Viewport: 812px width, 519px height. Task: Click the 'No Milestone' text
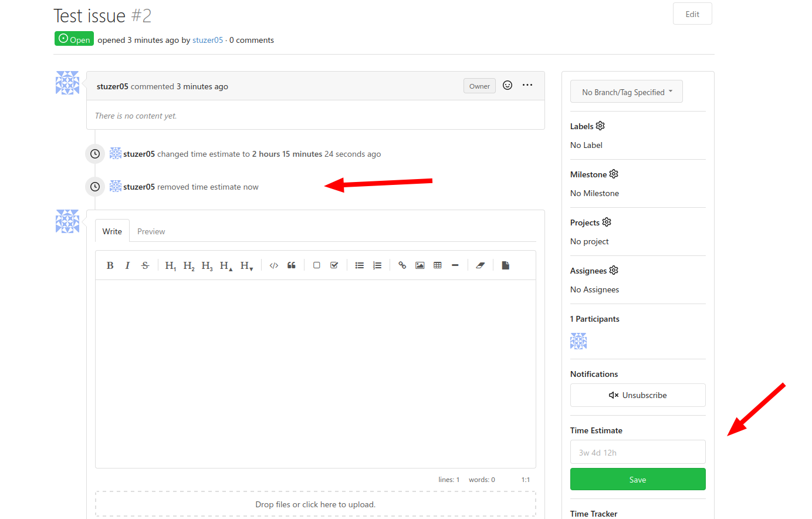[x=594, y=193]
